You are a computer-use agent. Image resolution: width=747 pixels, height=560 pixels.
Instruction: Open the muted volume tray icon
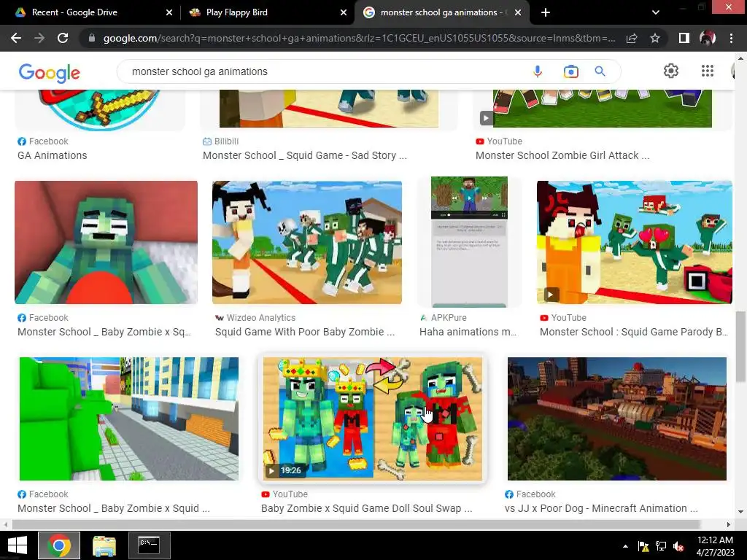tap(678, 545)
